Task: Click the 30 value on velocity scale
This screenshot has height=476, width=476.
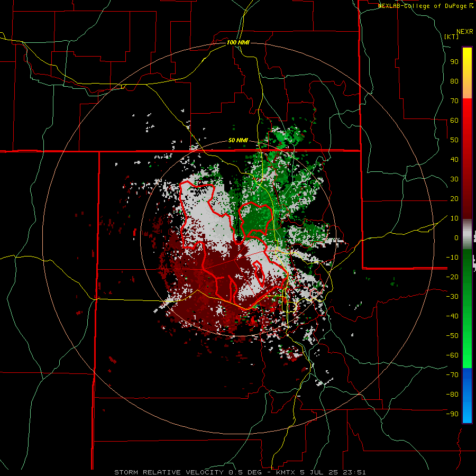Action: [x=454, y=179]
